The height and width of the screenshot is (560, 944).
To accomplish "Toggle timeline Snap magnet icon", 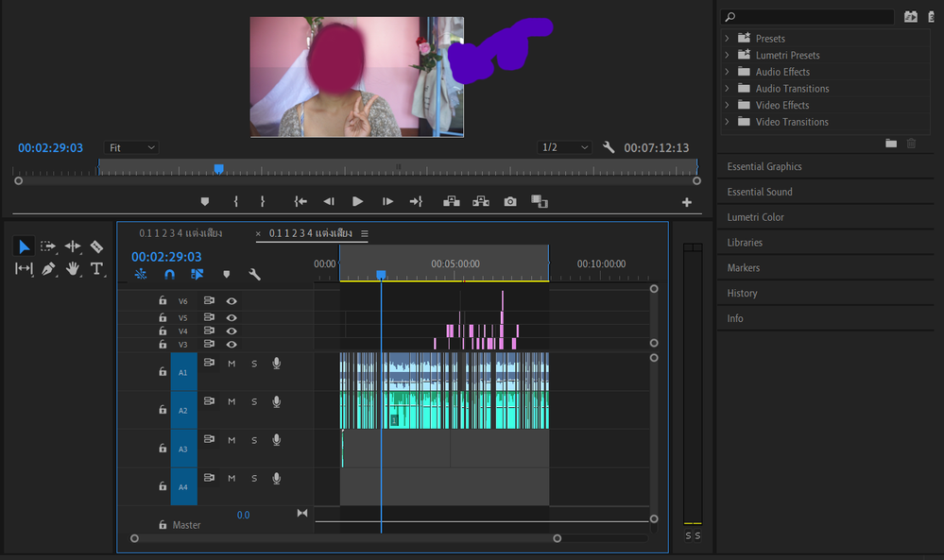I will (x=170, y=274).
